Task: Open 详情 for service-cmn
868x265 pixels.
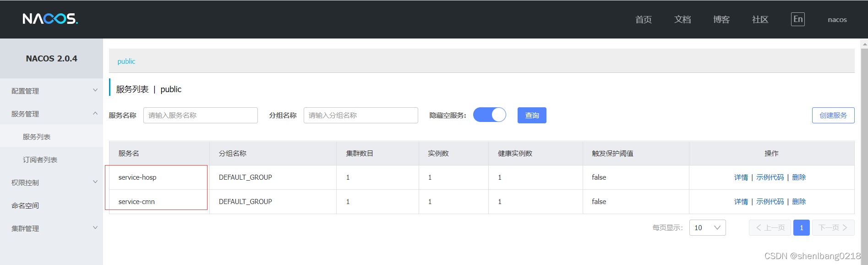Action: point(741,202)
